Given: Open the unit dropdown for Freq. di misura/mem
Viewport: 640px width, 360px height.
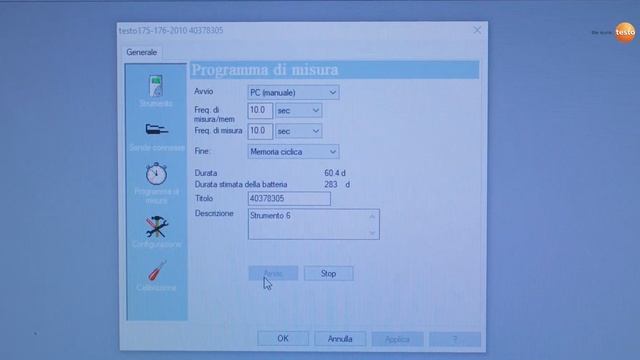Looking at the screenshot, I should [x=298, y=111].
